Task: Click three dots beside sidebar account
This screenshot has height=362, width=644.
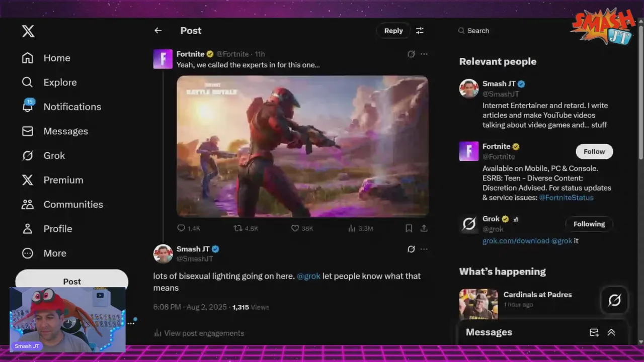Action: point(131,323)
